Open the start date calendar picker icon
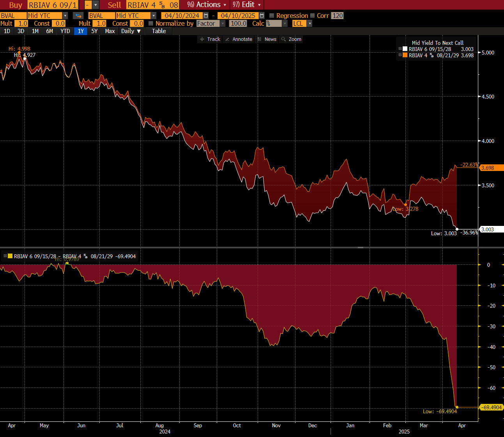 206,16
